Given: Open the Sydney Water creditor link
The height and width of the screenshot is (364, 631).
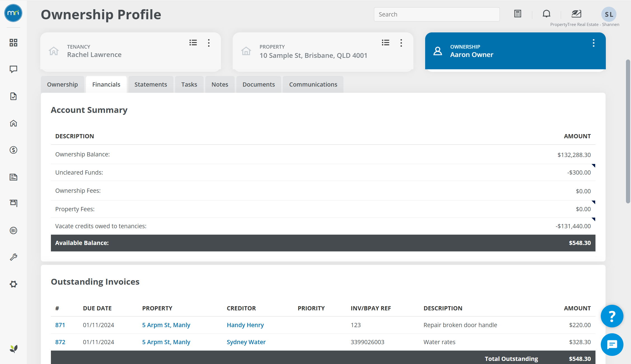Looking at the screenshot, I should coord(246,342).
